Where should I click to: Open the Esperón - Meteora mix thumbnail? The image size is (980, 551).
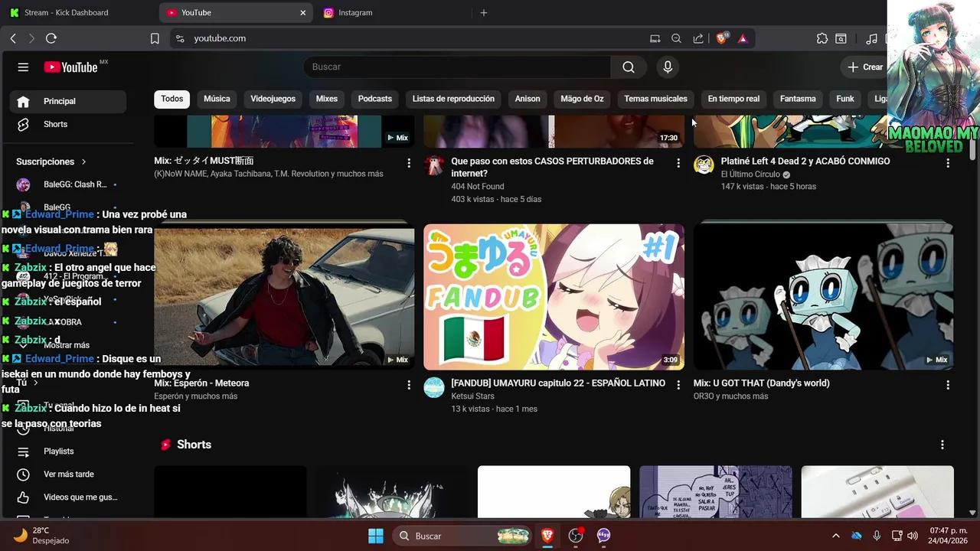pos(284,297)
